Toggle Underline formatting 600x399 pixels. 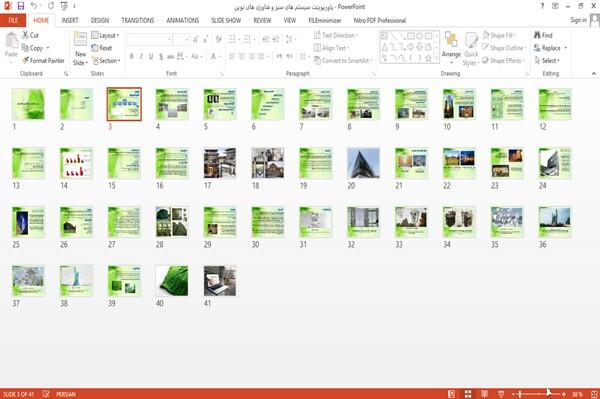[x=151, y=57]
